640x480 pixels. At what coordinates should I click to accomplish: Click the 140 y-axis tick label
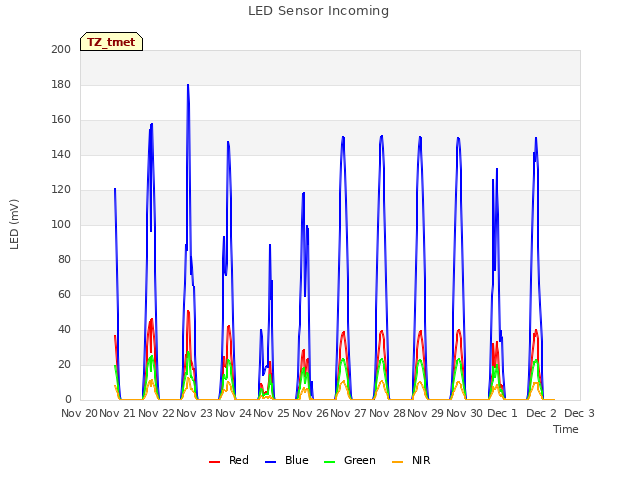[x=61, y=155]
